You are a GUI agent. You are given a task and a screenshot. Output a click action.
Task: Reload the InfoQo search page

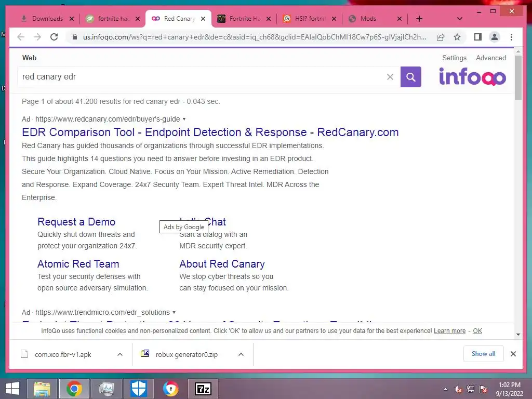click(54, 37)
